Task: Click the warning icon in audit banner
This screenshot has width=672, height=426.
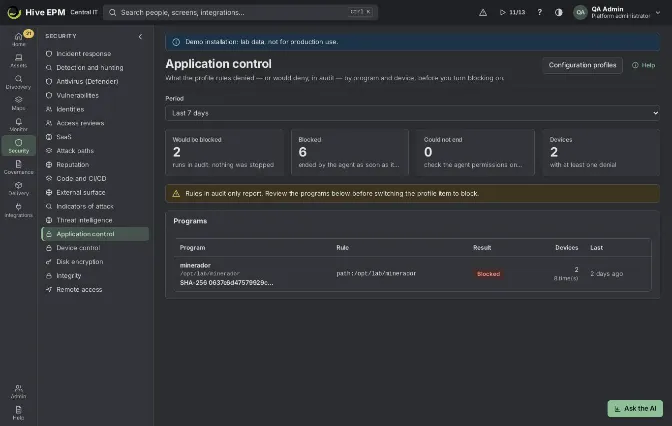Action: pyautogui.click(x=176, y=194)
